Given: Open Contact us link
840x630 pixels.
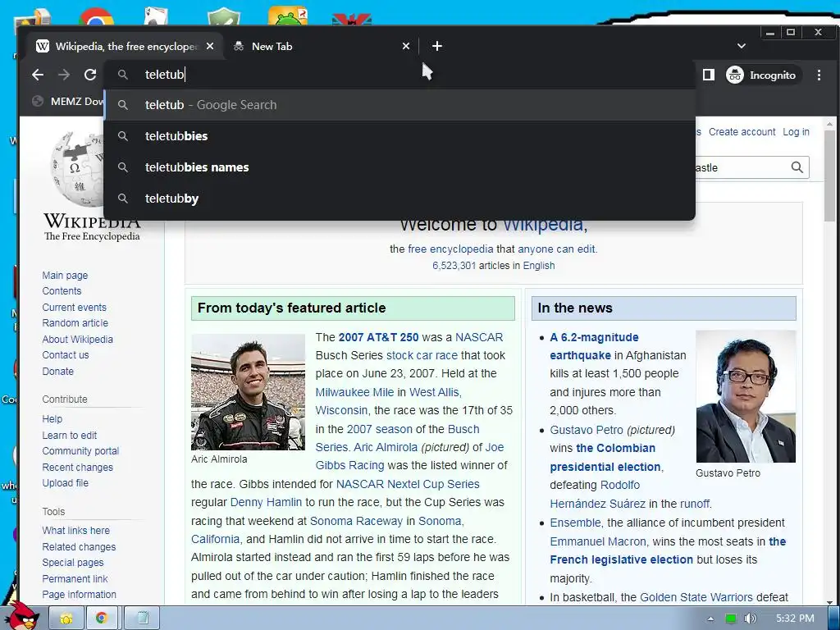Looking at the screenshot, I should (x=66, y=354).
